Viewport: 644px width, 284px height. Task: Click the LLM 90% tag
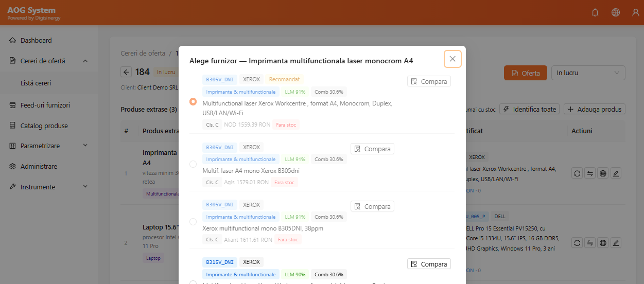pyautogui.click(x=295, y=274)
